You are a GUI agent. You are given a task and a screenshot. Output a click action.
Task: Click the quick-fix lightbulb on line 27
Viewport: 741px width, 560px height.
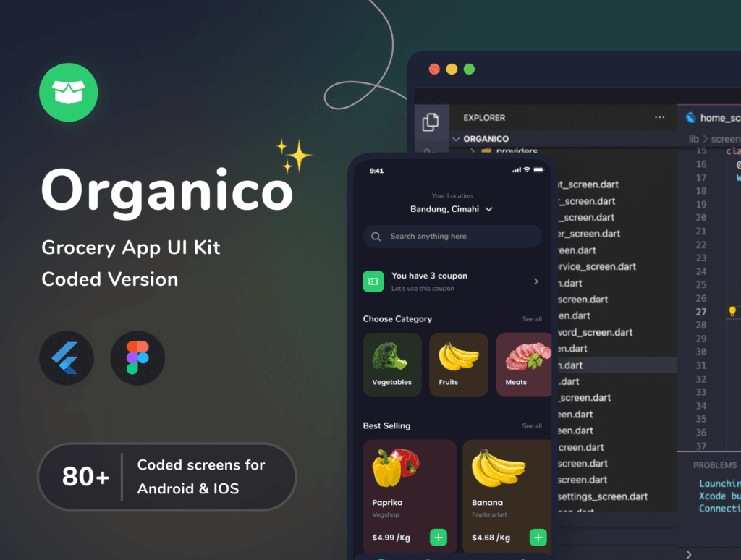(731, 312)
